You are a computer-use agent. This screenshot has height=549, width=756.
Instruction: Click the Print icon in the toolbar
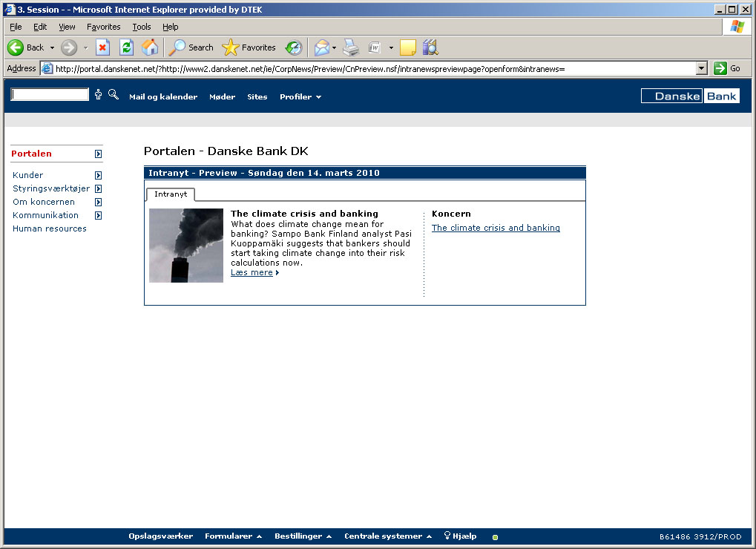click(x=351, y=47)
